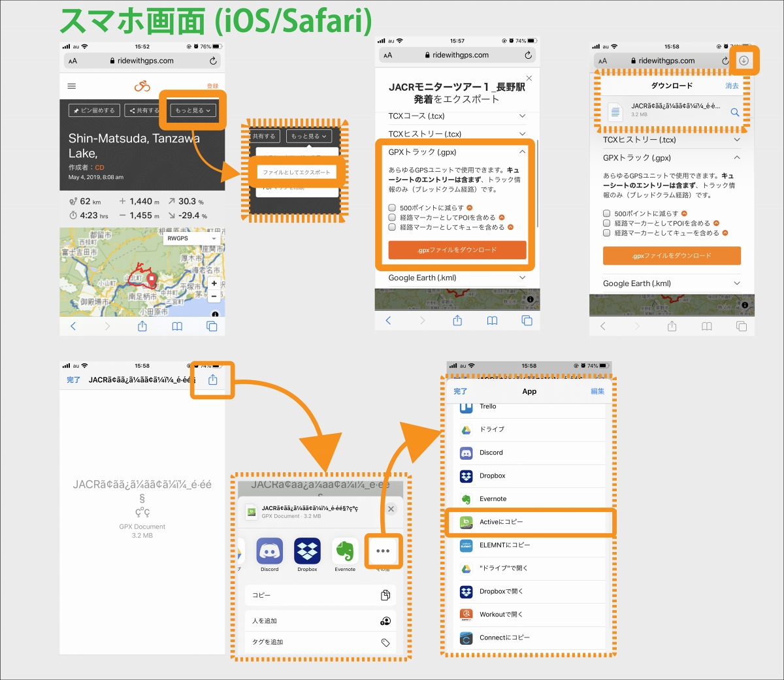Tap 消去 in the ダウンロード panel
Viewport: 784px width, 680px height.
(x=732, y=86)
